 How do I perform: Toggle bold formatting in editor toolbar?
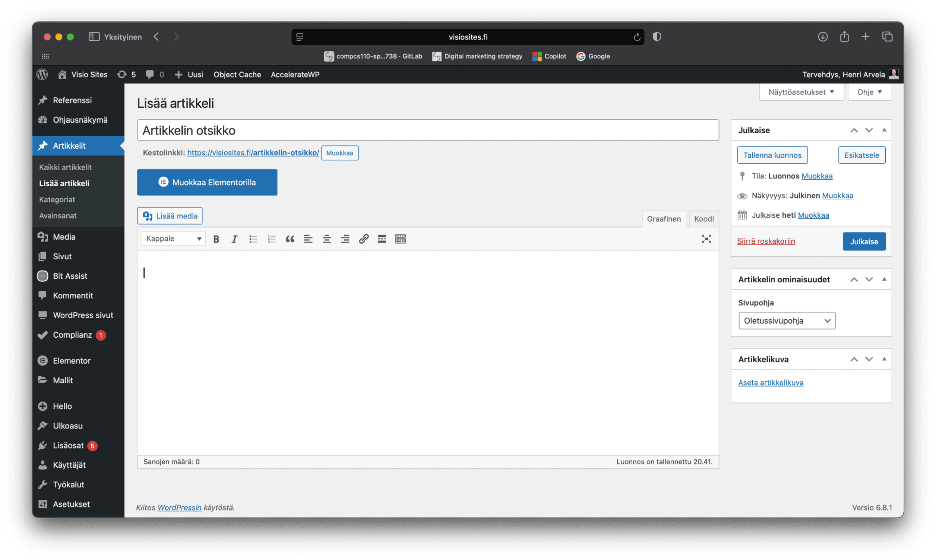(x=216, y=239)
